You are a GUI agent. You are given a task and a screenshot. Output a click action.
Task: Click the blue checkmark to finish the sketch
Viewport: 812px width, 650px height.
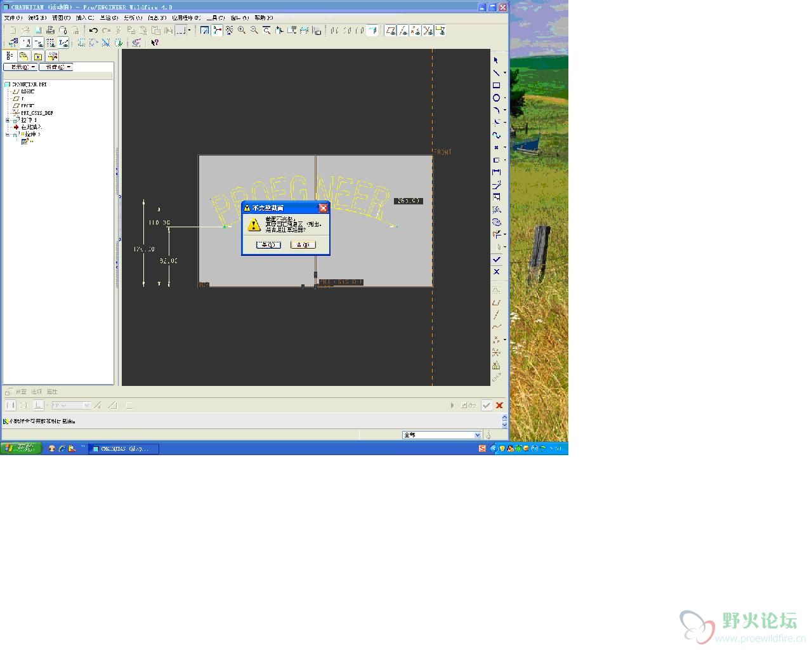click(497, 260)
